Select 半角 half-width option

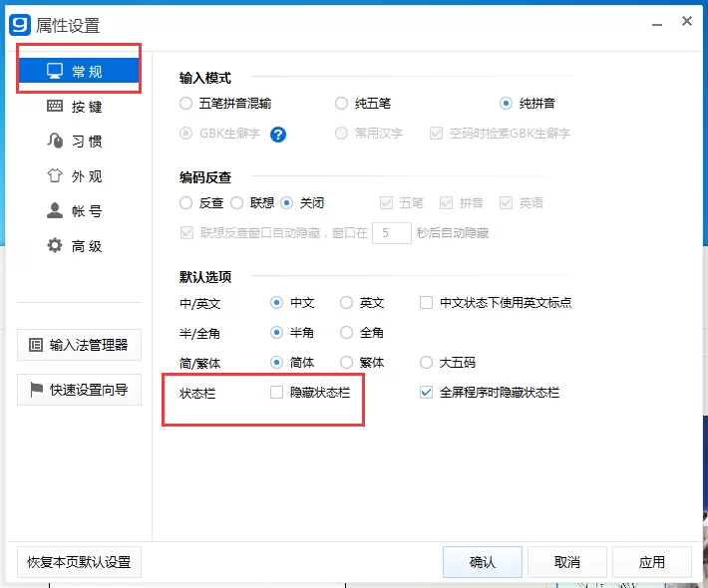(x=276, y=333)
